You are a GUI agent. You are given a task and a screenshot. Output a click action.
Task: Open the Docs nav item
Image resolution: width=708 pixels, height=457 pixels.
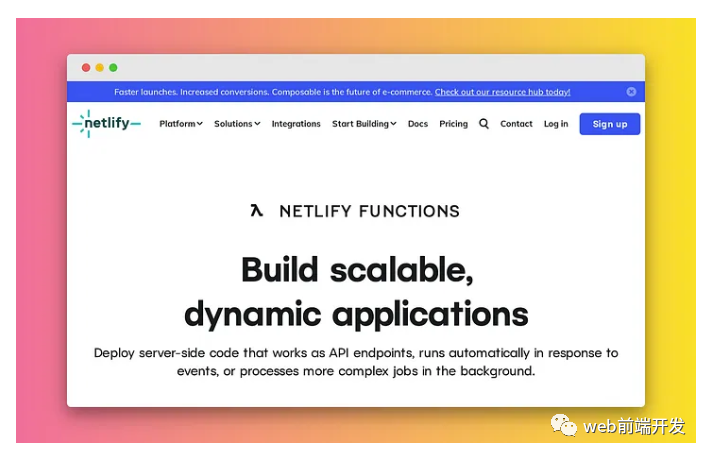tap(417, 124)
